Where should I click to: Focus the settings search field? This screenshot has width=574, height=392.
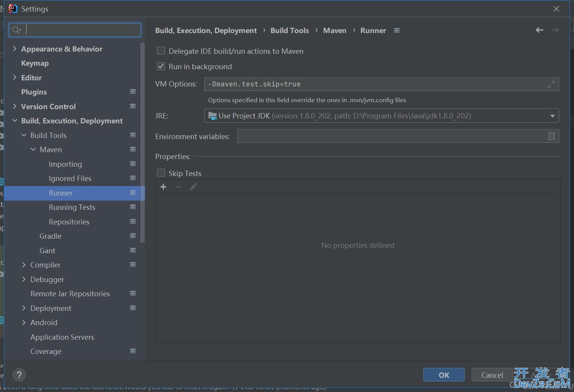(x=75, y=30)
